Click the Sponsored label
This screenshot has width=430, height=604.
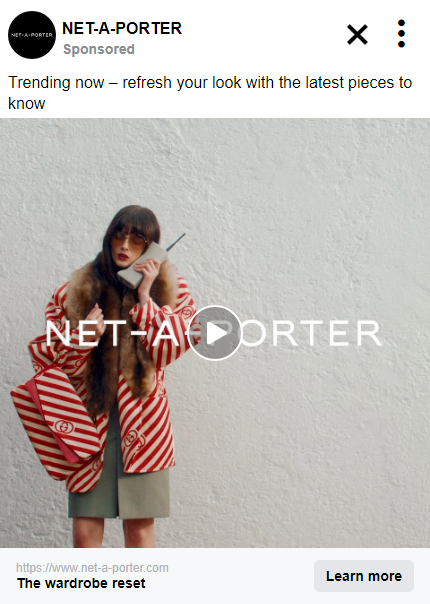[x=99, y=49]
